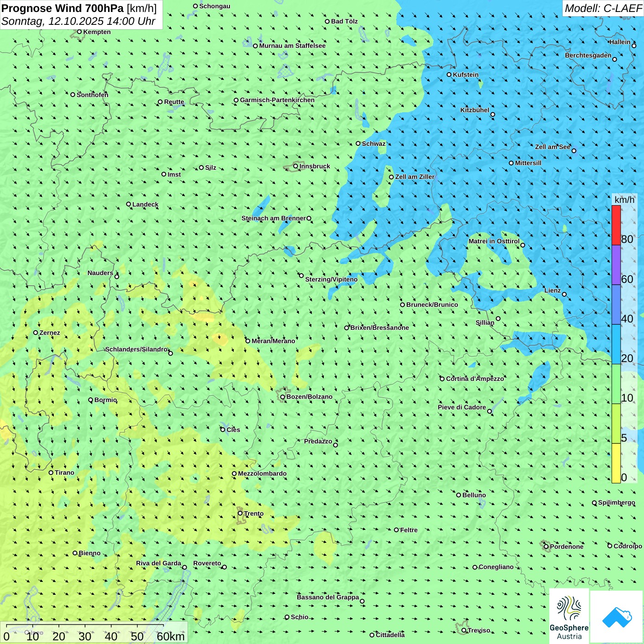Select the red legend color swatch
The width and height of the screenshot is (644, 644).
tap(616, 225)
